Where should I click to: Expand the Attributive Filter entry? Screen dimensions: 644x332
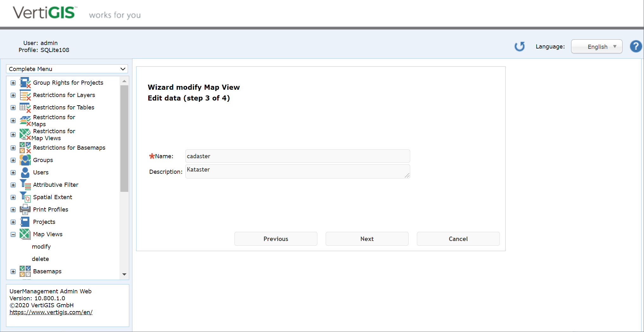[13, 185]
